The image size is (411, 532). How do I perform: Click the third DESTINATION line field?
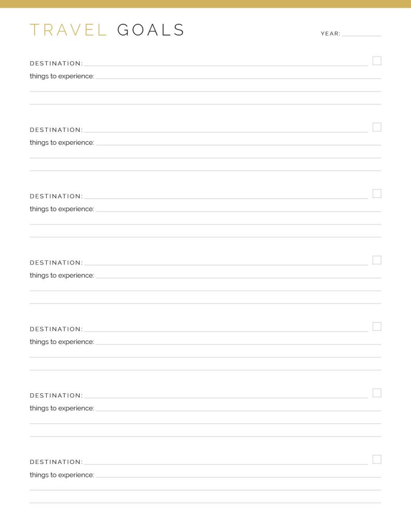point(226,196)
